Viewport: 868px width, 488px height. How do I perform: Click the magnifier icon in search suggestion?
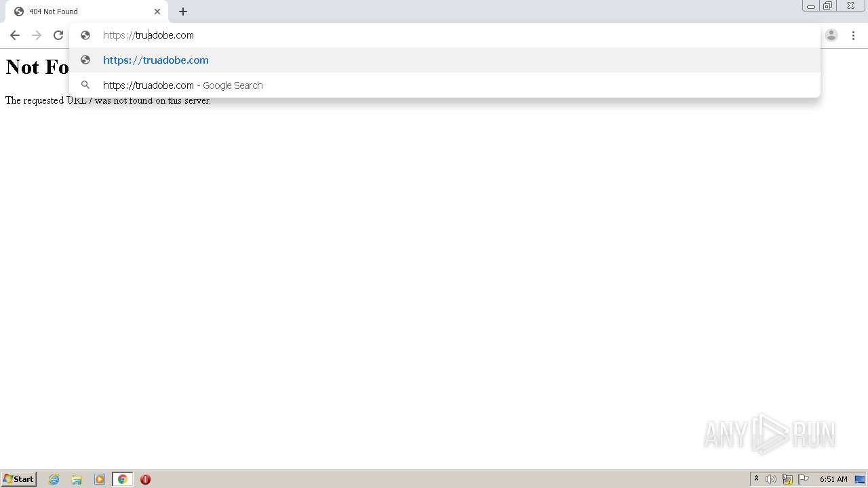(85, 85)
